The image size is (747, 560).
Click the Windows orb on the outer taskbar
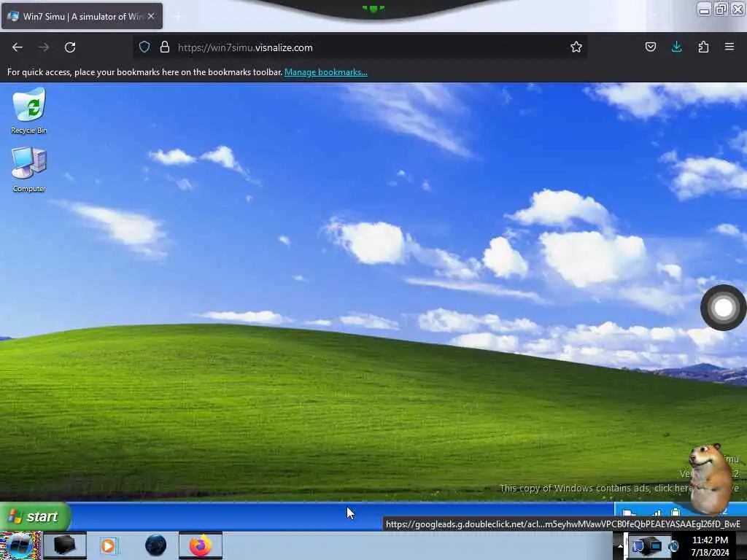coord(20,545)
